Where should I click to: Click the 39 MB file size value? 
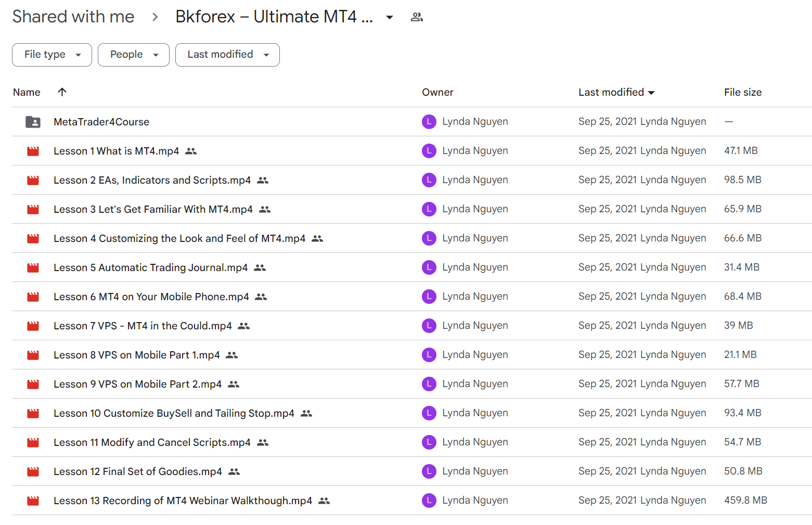(x=739, y=325)
